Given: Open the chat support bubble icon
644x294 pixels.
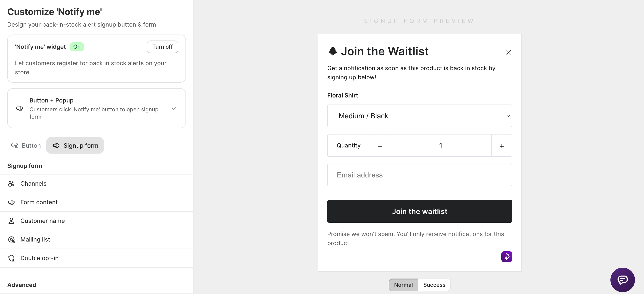Looking at the screenshot, I should point(622,280).
